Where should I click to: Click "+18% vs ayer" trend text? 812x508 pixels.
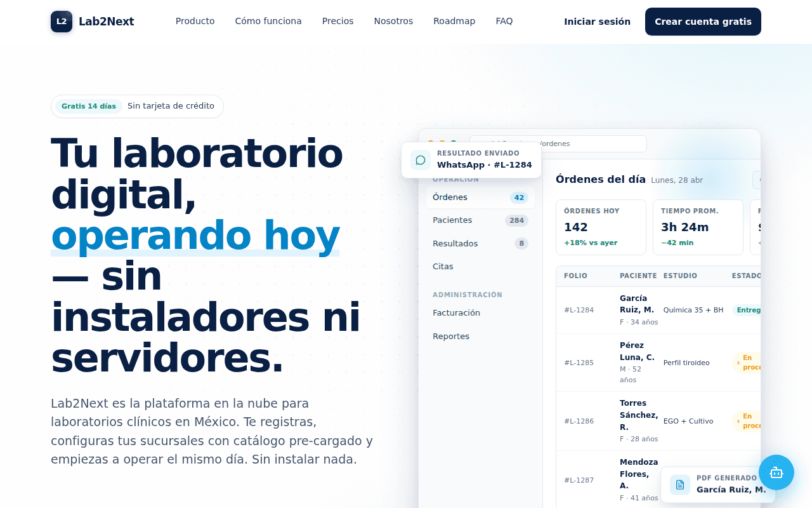591,243
